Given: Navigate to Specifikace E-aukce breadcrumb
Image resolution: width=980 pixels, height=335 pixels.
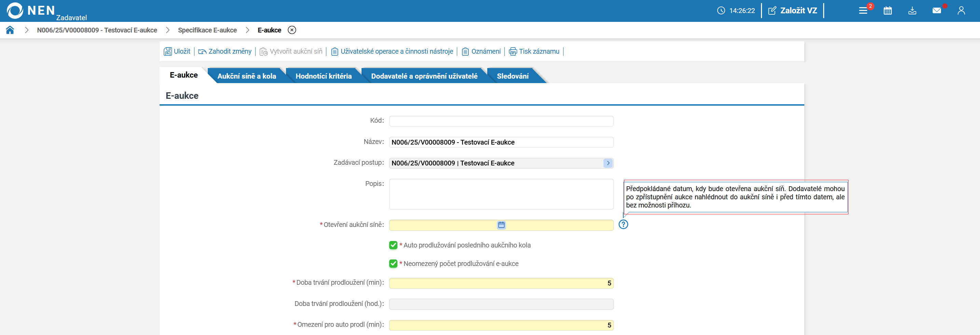Looking at the screenshot, I should click(x=207, y=30).
